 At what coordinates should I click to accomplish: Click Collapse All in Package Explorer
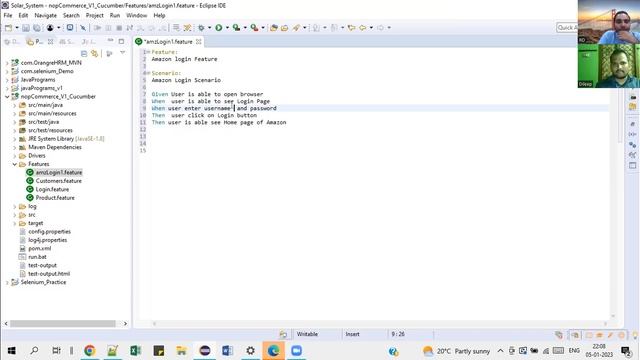(84, 54)
